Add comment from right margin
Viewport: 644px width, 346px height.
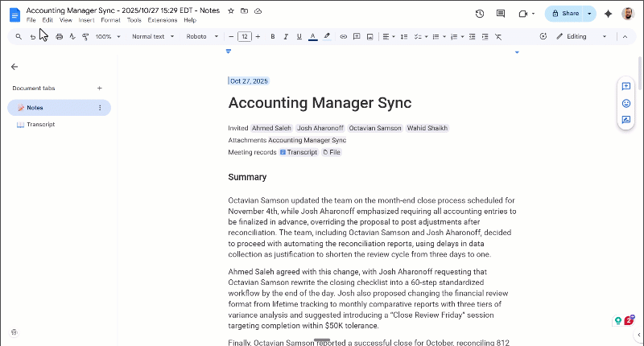(x=625, y=87)
